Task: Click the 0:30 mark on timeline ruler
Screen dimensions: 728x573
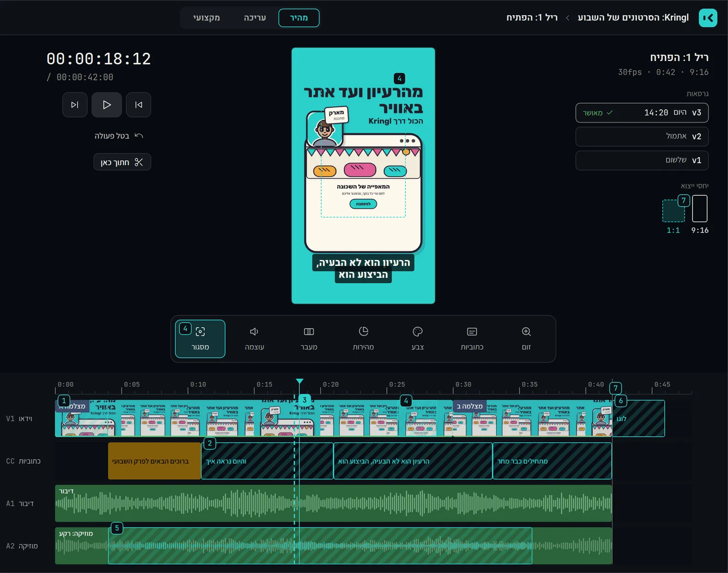Action: coord(463,385)
